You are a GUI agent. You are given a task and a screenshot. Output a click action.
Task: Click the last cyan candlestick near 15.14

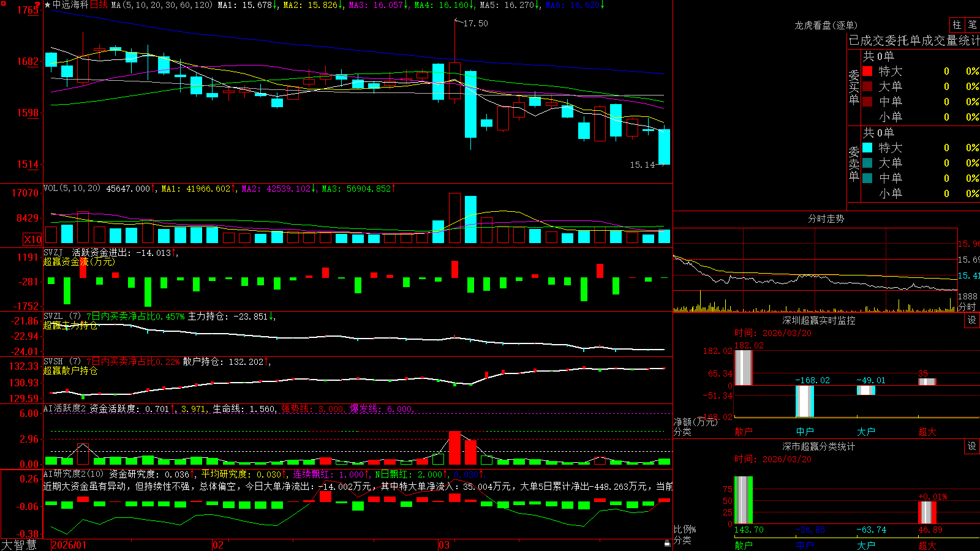click(664, 147)
